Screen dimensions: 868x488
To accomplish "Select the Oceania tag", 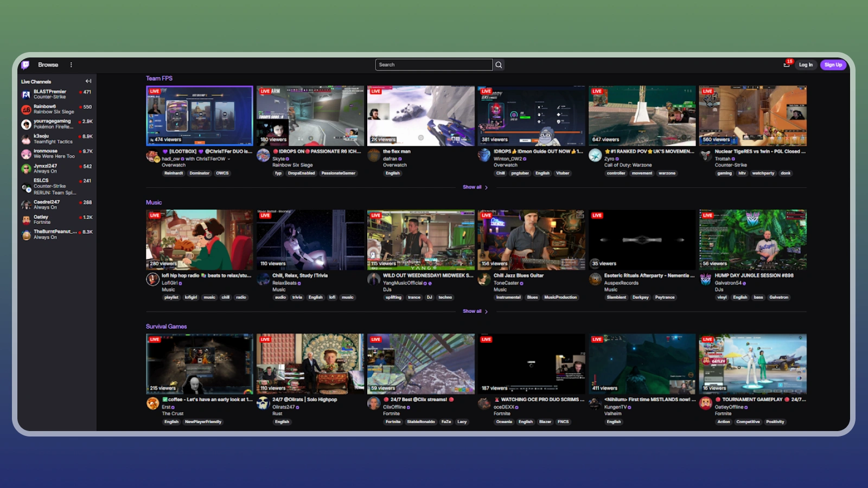I will [x=504, y=422].
